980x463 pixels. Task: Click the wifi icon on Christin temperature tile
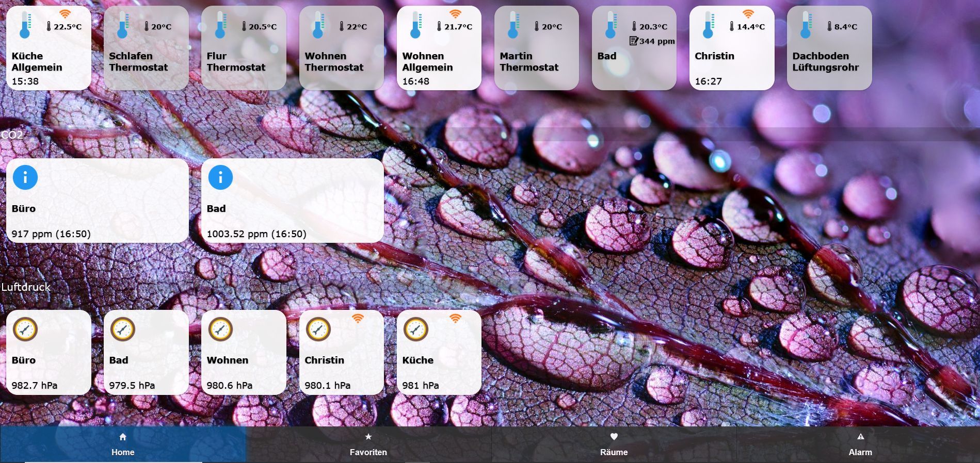coord(748,14)
